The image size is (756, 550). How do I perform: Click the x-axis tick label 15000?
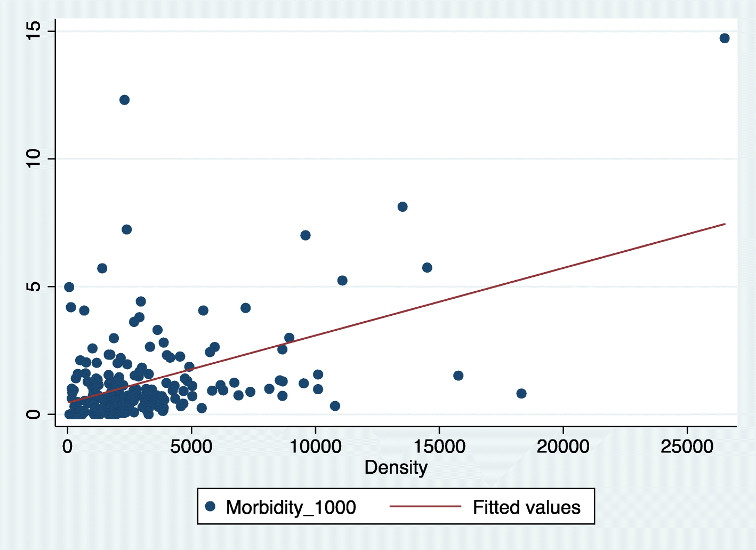(x=439, y=446)
